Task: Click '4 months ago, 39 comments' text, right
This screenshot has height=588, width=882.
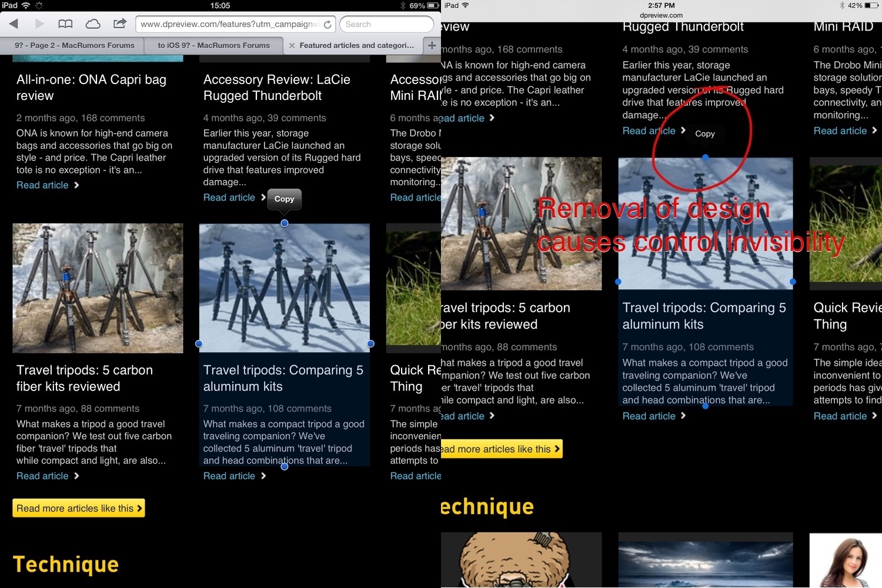Action: pyautogui.click(x=686, y=49)
